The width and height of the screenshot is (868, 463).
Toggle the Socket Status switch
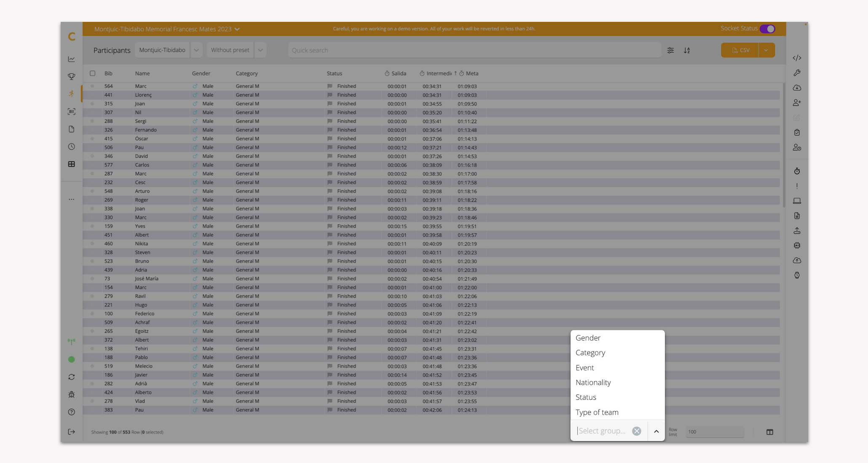767,29
